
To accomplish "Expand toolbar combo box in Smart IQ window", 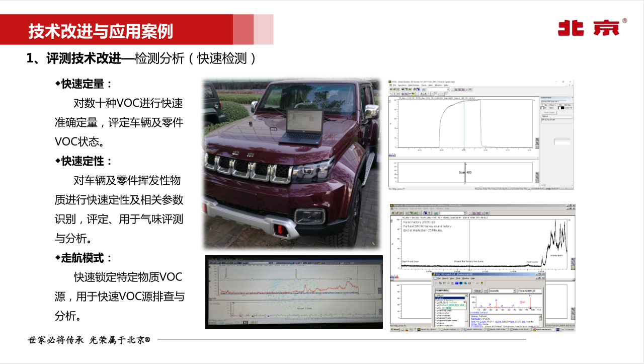I will click(x=465, y=212).
